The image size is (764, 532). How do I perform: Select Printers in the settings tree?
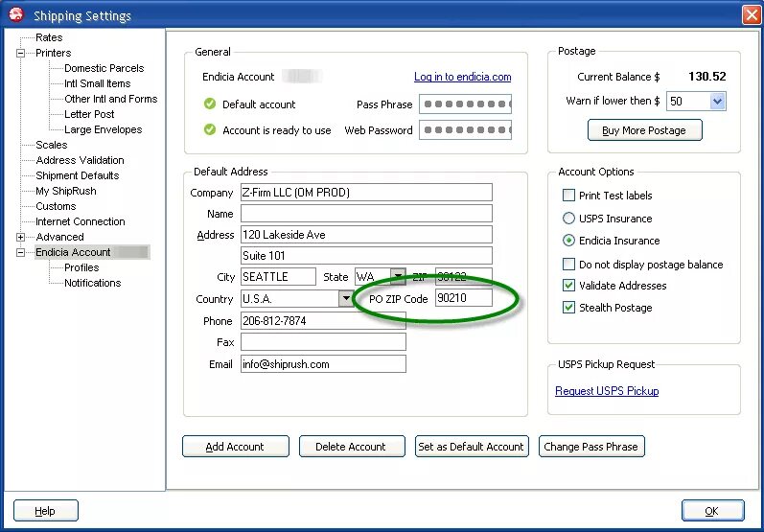53,53
